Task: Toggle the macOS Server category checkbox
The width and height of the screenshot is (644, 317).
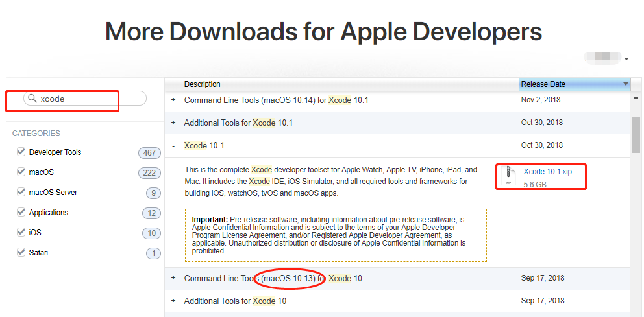Action: 21,193
